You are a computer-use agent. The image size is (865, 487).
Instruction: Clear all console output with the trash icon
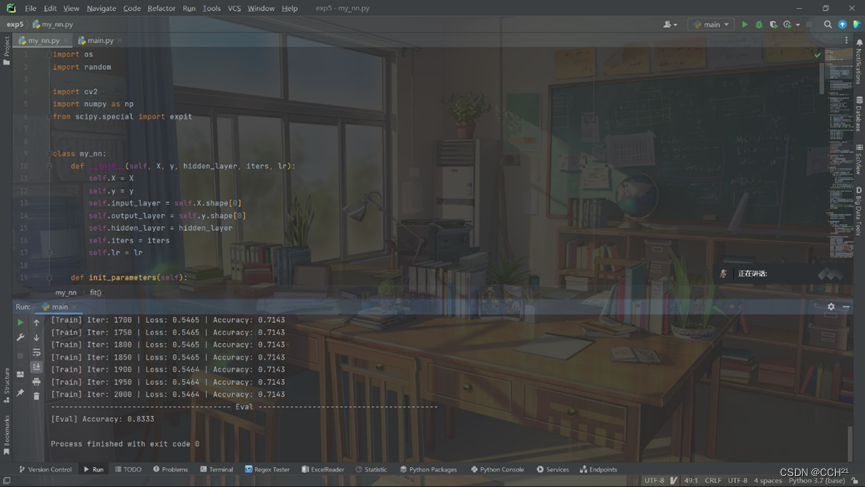pyautogui.click(x=36, y=396)
